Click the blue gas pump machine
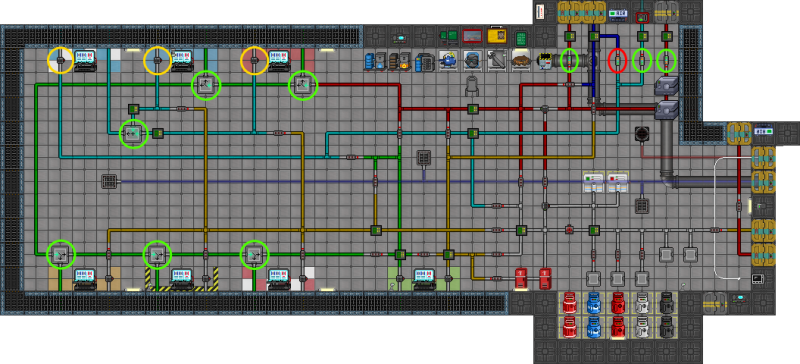800x364 pixels. (449, 60)
